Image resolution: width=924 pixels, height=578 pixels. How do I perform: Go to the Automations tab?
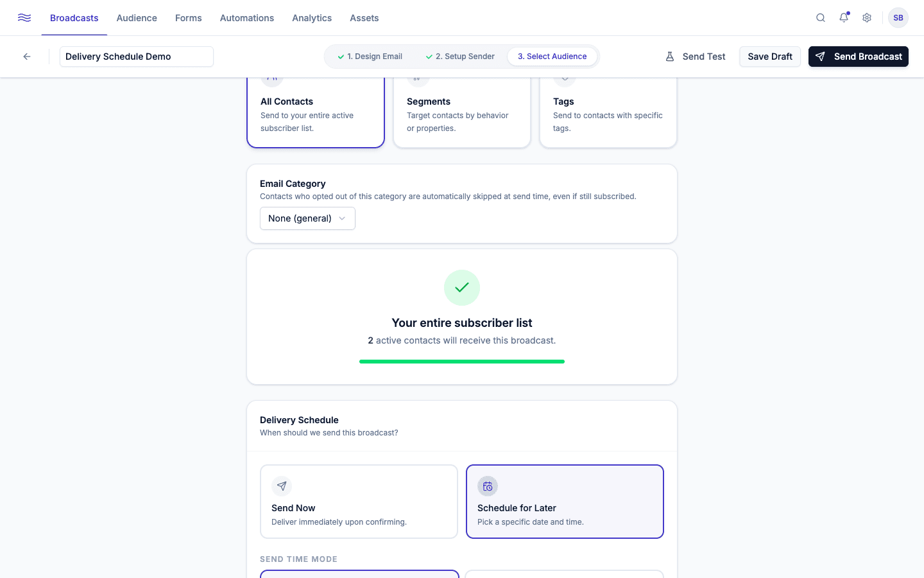(247, 18)
